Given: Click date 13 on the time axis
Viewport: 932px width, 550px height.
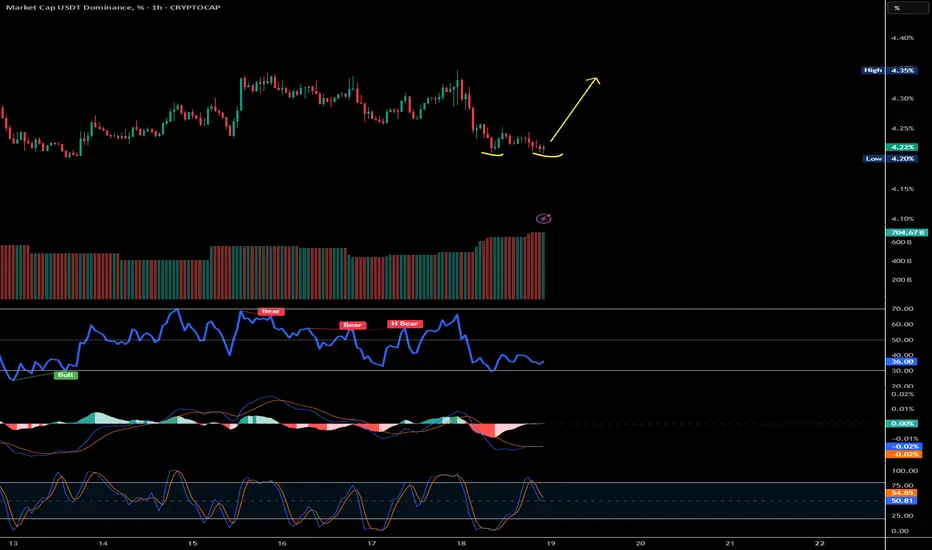Looking at the screenshot, I should click(x=13, y=543).
